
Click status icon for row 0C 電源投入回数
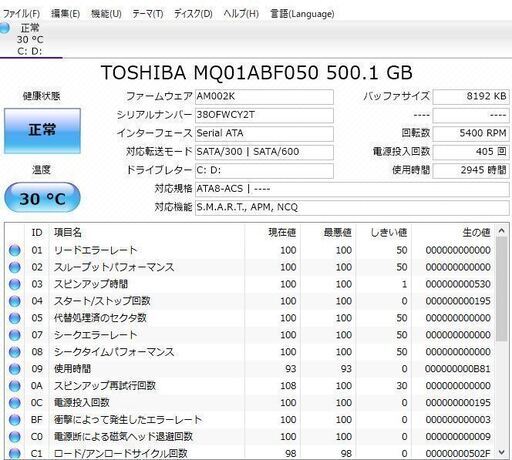pyautogui.click(x=14, y=403)
